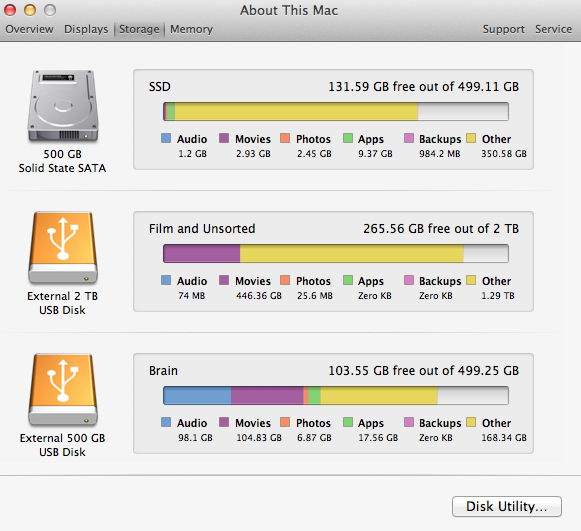Click the Photos color swatch under SSD
This screenshot has height=531, width=581.
(285, 138)
